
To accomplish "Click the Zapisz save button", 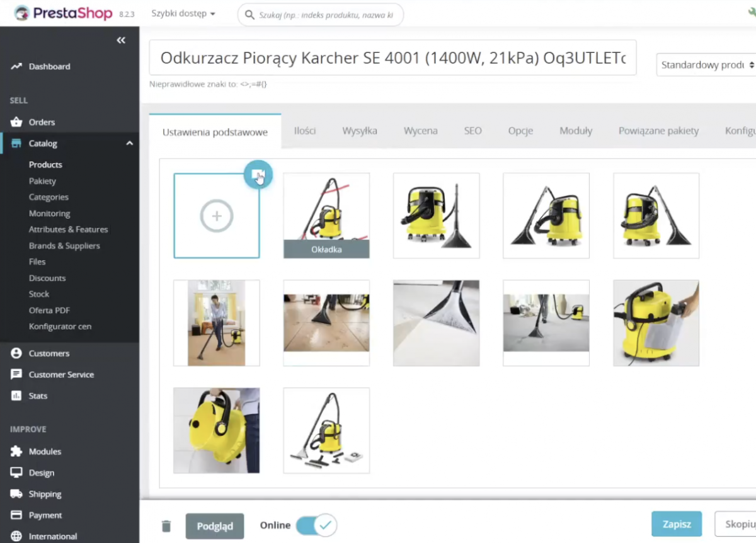I will point(676,524).
